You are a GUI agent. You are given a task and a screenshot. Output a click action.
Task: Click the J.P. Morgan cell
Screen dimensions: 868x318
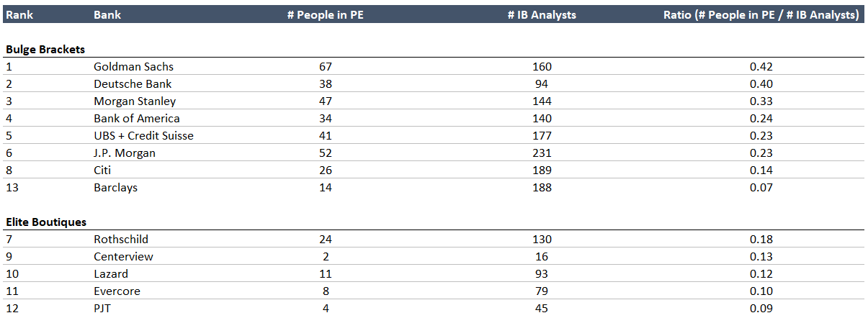[125, 153]
